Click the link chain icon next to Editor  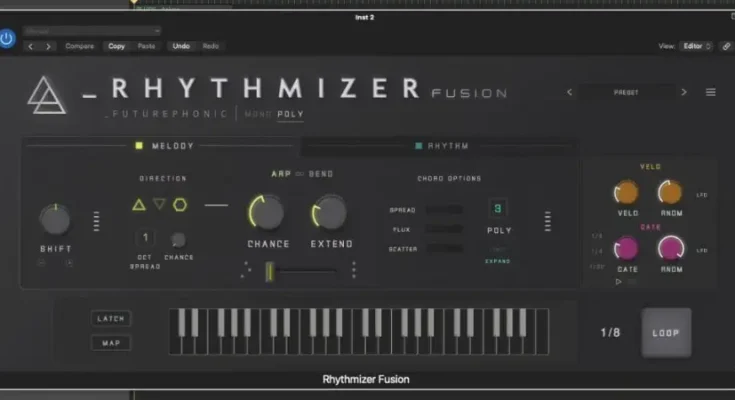click(x=725, y=46)
